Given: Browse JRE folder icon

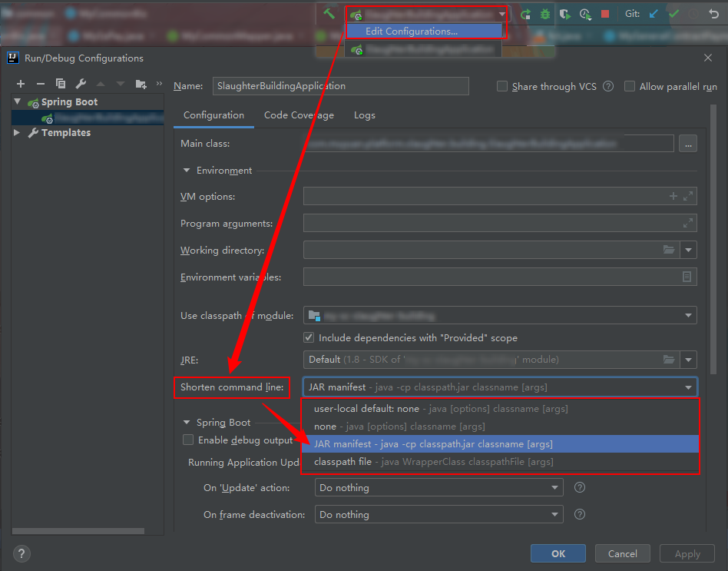Looking at the screenshot, I should pos(669,359).
